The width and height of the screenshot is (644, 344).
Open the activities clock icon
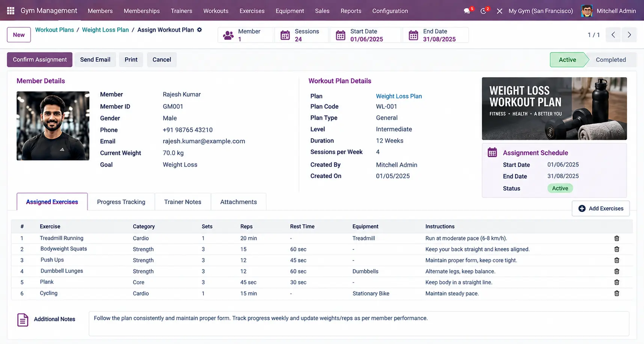pos(483,11)
